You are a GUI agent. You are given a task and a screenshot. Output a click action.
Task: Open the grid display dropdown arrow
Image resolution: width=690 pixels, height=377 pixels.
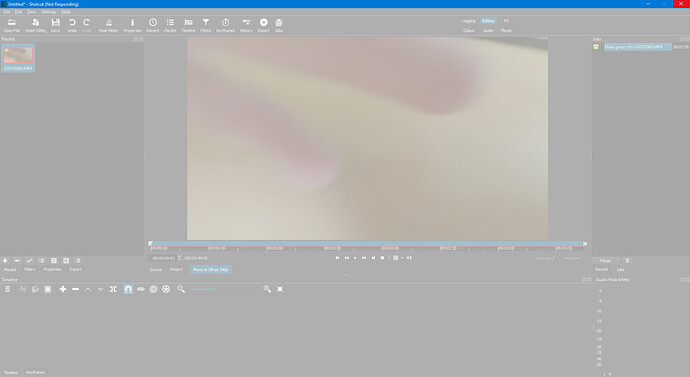402,258
